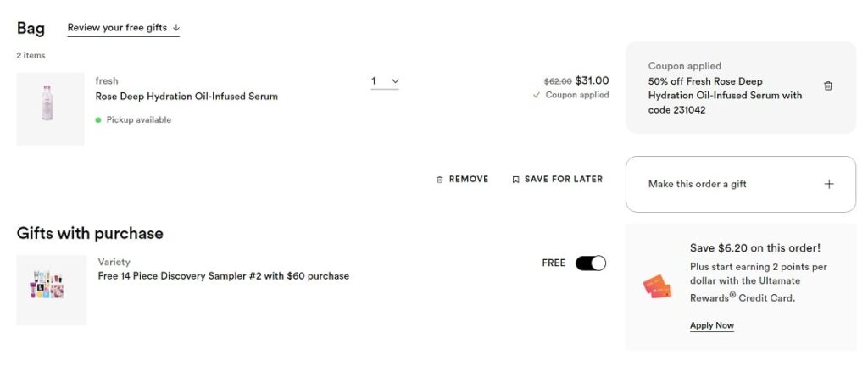Open the quantity dropdown for the serum
Image resolution: width=868 pixels, height=388 pixels.
pos(384,81)
